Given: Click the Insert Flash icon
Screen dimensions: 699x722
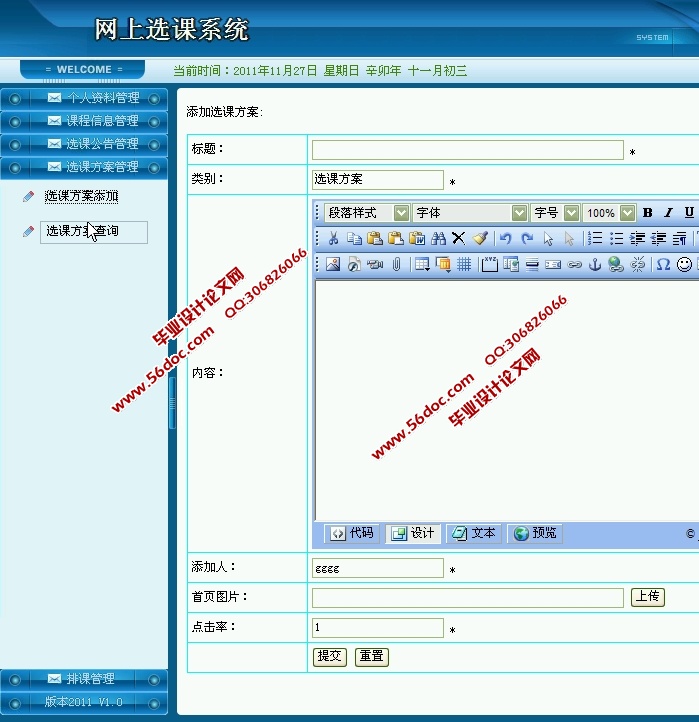Looking at the screenshot, I should tap(354, 264).
